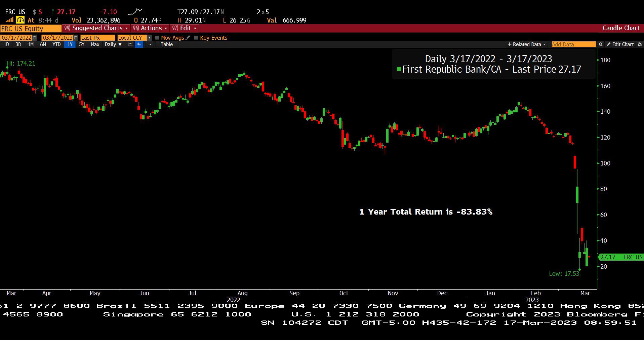
Task: Open the chart style dropdown arrow
Action: 150,44
